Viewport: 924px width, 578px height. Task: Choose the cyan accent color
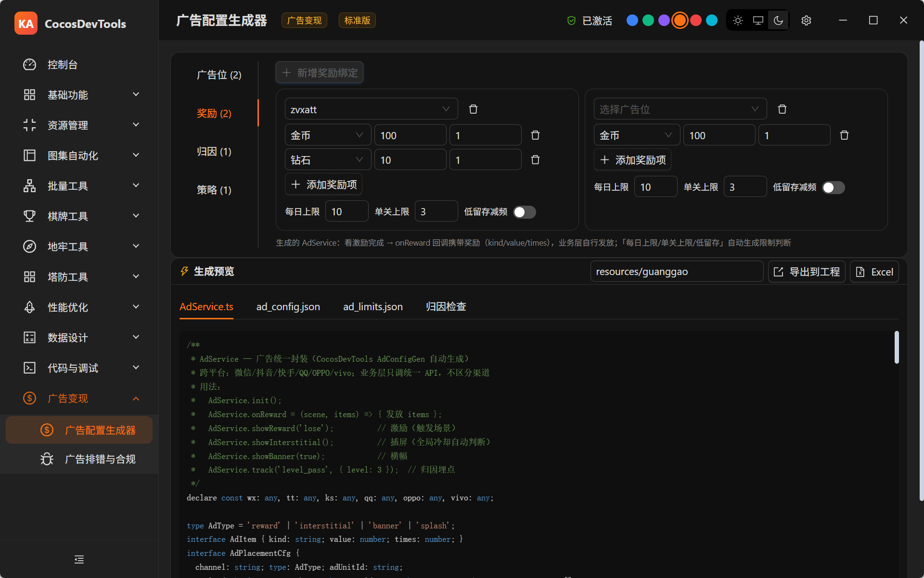711,20
